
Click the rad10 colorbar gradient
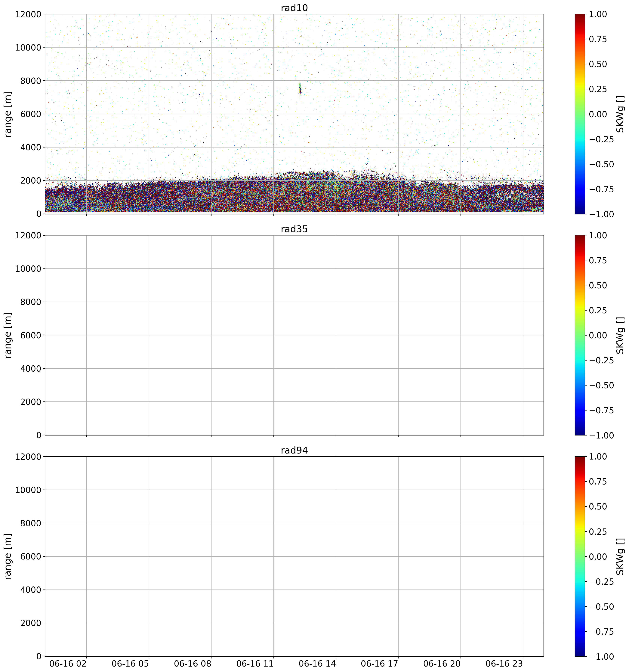(x=580, y=114)
